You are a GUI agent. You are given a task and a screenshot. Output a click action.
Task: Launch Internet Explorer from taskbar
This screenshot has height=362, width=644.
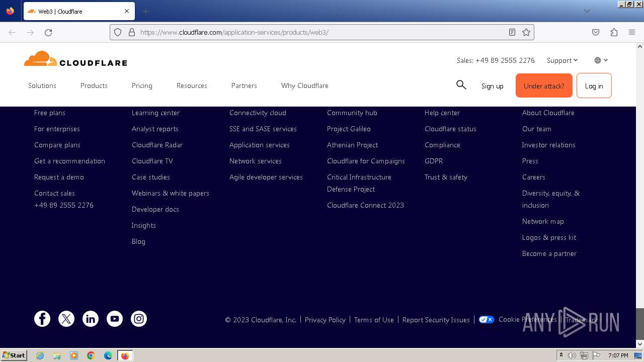pos(40,355)
